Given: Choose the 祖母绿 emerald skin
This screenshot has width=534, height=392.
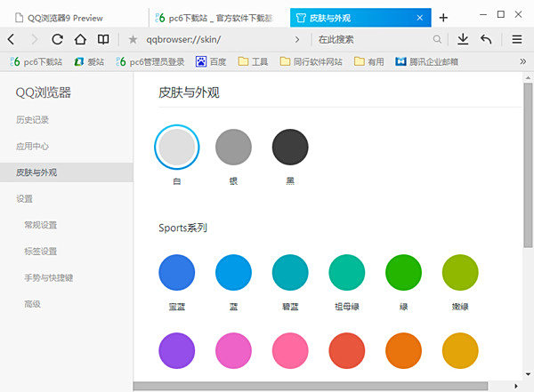Looking at the screenshot, I should point(347,272).
